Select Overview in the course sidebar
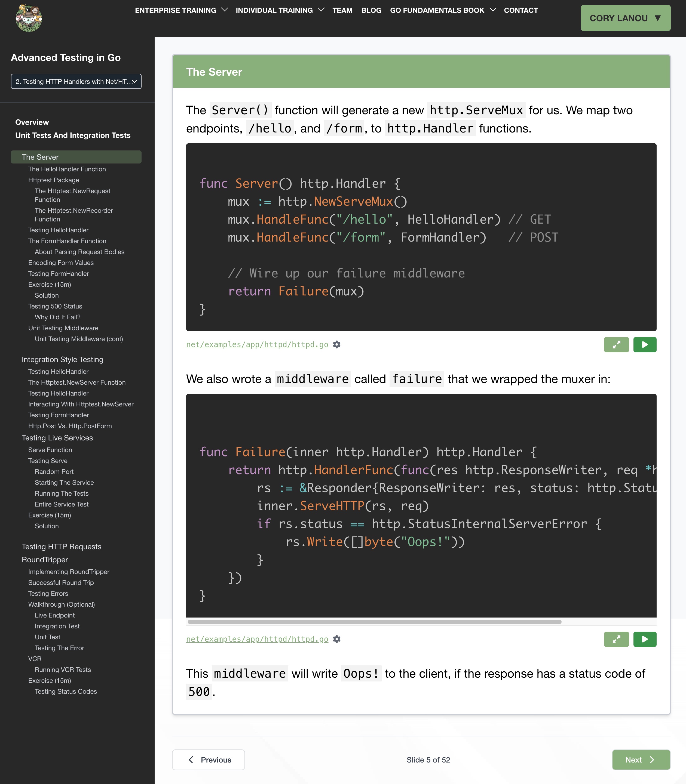This screenshot has height=784, width=686. pyautogui.click(x=32, y=122)
